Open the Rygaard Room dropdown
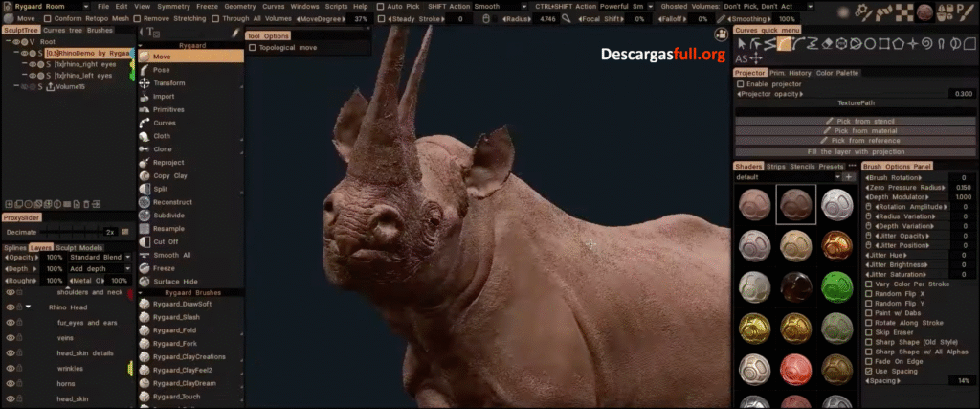 tap(41, 7)
